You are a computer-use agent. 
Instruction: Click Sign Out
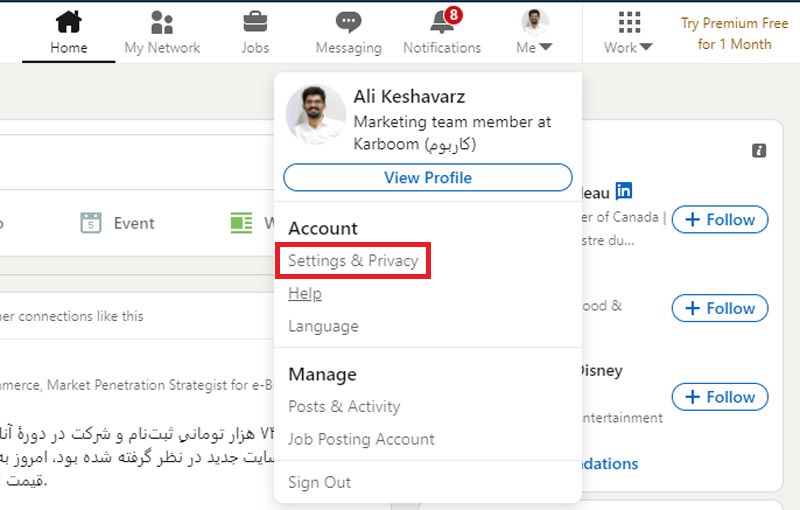click(x=319, y=482)
